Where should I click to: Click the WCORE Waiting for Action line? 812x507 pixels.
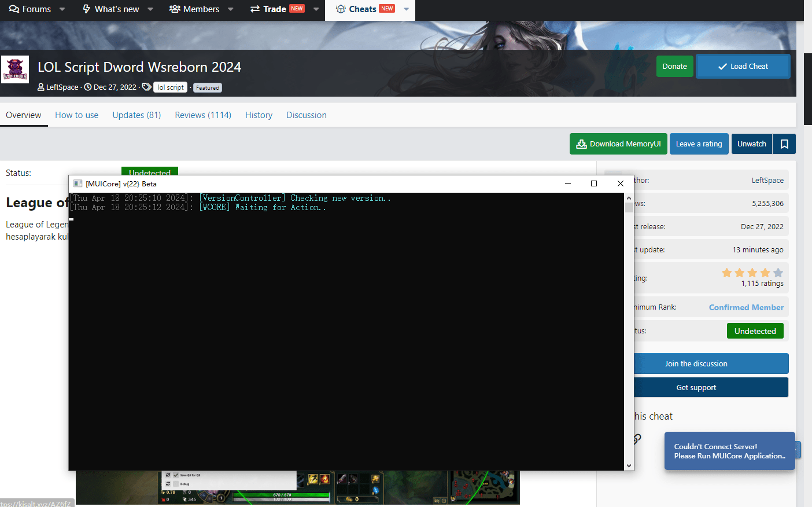[198, 207]
